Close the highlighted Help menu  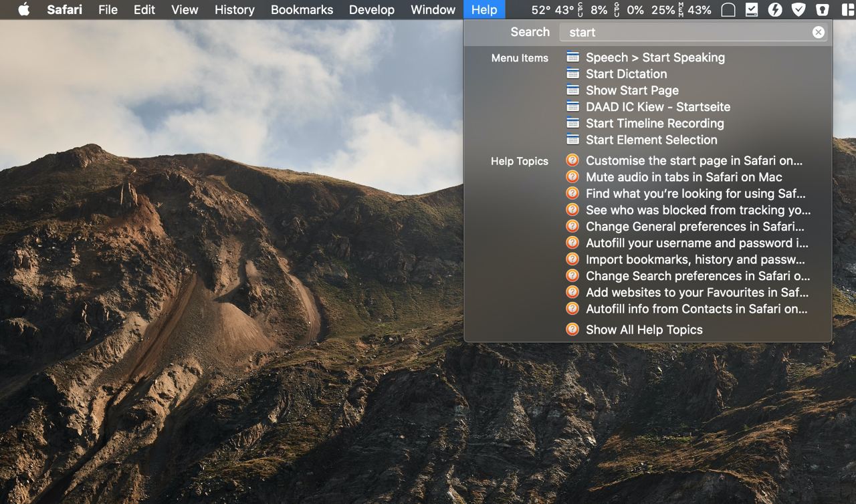pos(484,9)
